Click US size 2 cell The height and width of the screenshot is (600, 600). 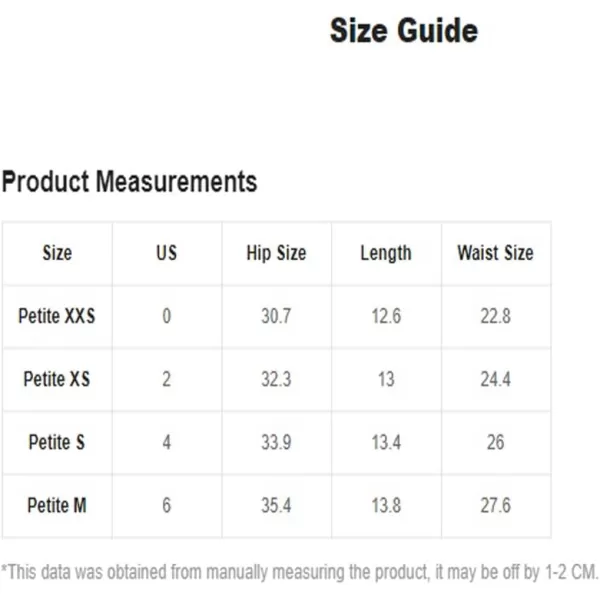[x=166, y=379]
